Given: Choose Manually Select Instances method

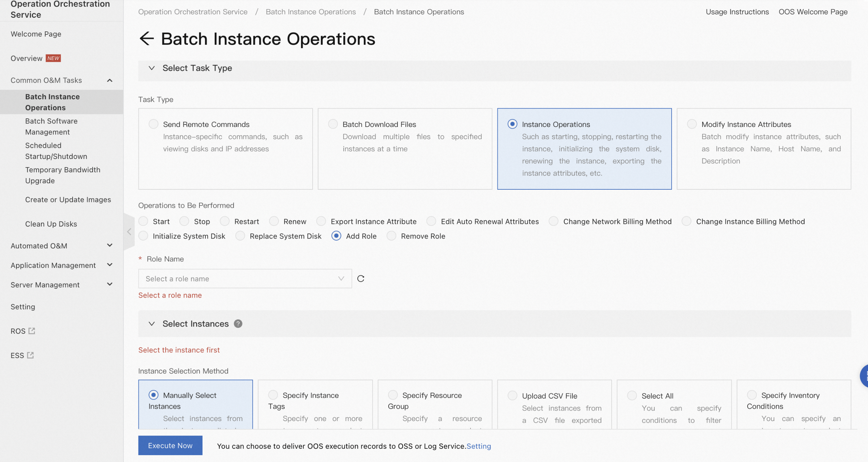Looking at the screenshot, I should click(x=153, y=395).
